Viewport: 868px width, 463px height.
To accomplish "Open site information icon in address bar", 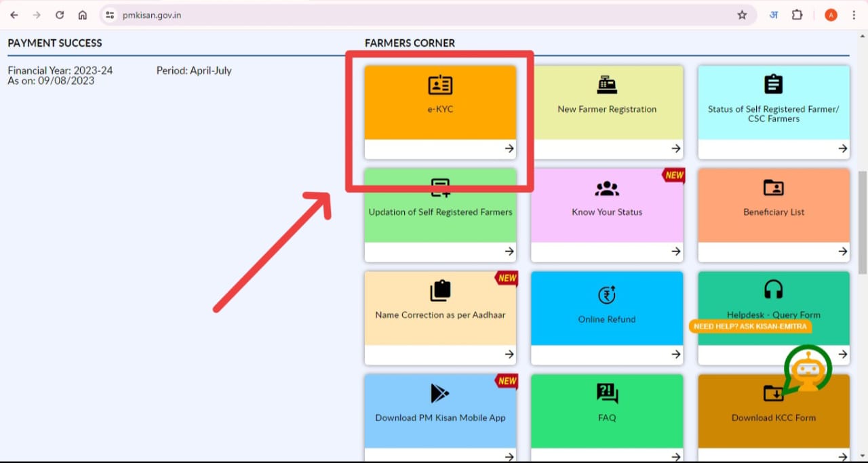I will (x=110, y=15).
